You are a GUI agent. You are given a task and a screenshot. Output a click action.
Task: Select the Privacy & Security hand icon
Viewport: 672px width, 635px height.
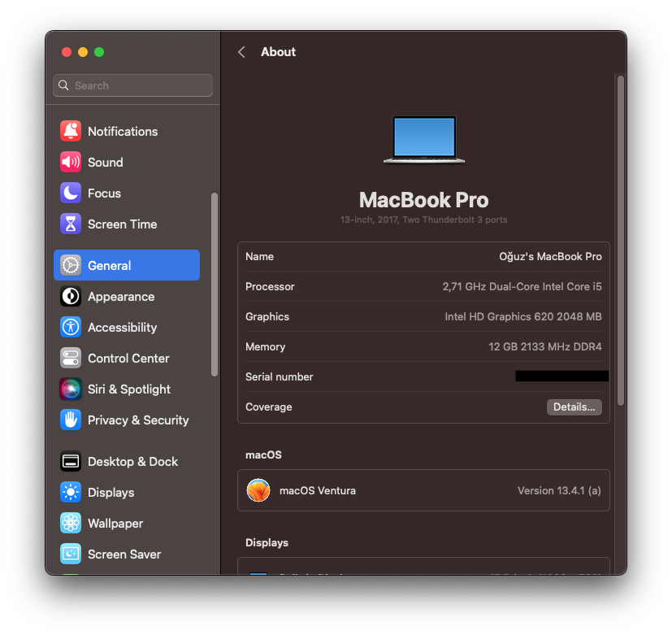(71, 420)
